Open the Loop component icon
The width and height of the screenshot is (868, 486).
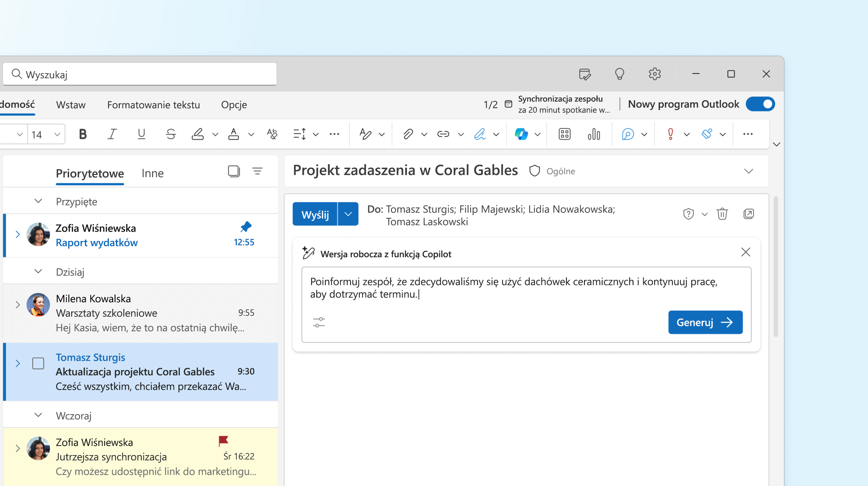[x=628, y=134]
